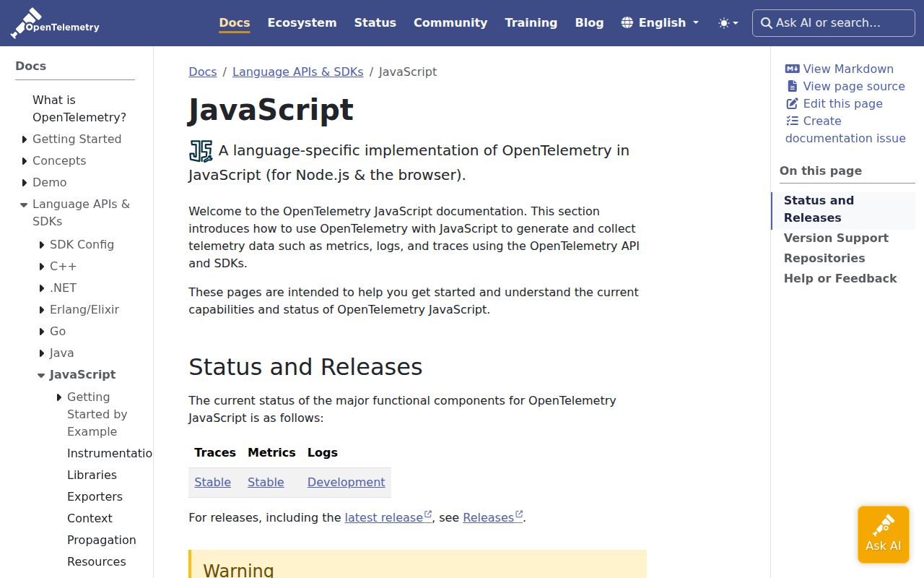Click the Metrics table header
The width and height of the screenshot is (924, 578).
271,452
